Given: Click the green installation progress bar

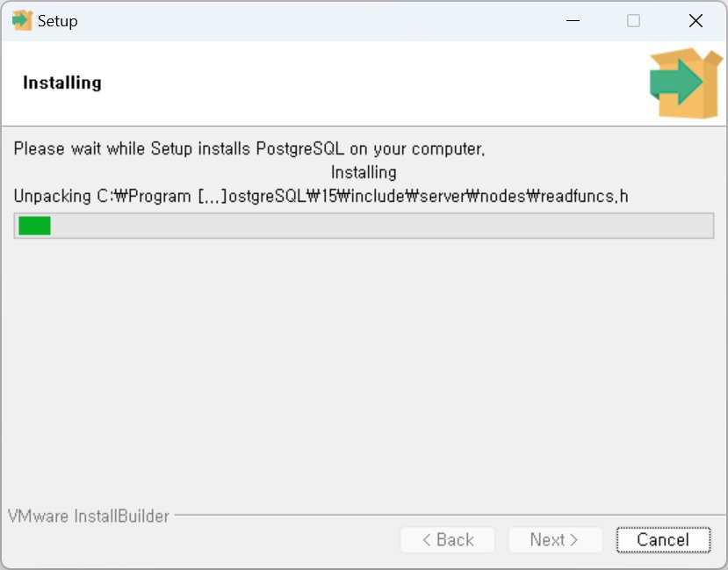Looking at the screenshot, I should (x=364, y=226).
